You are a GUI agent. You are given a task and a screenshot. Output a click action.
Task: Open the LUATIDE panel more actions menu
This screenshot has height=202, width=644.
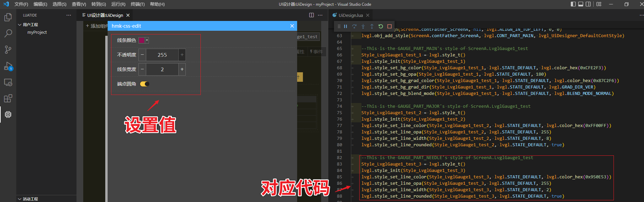click(69, 15)
